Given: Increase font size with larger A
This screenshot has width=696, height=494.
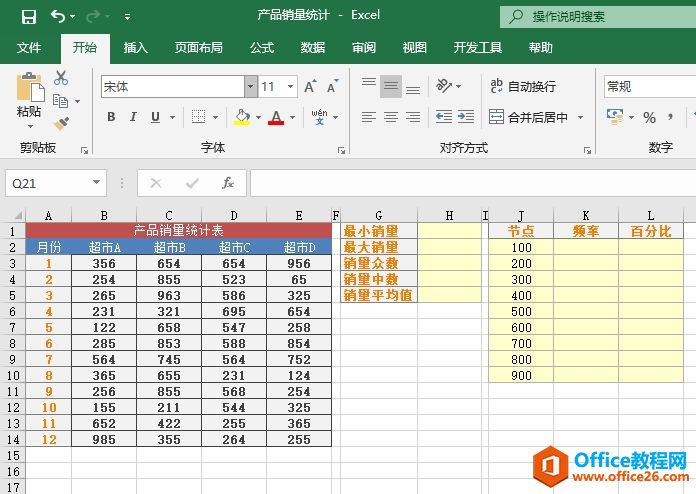Looking at the screenshot, I should click(310, 86).
